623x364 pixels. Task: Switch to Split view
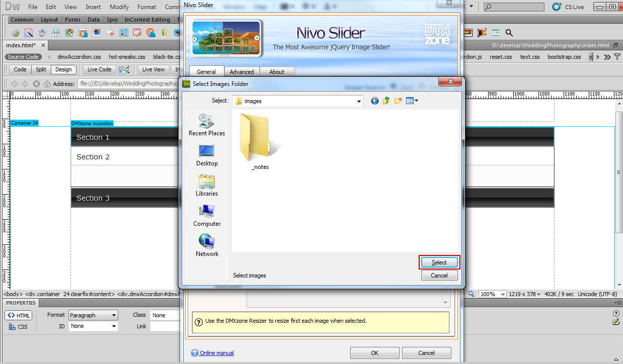click(x=41, y=70)
